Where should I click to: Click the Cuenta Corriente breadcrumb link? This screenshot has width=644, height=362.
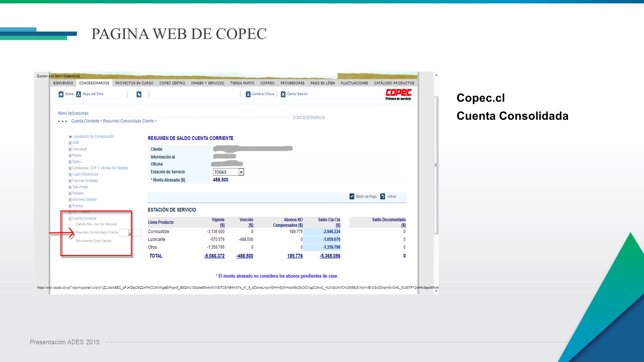(x=85, y=121)
